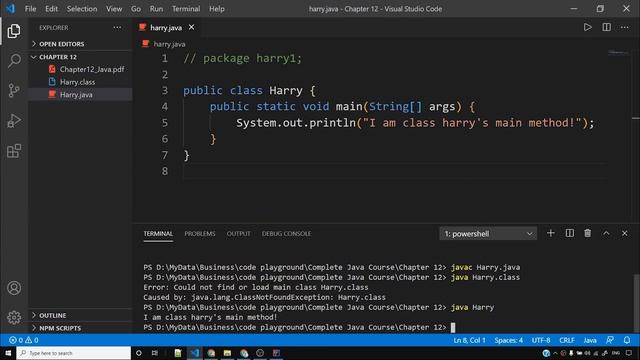
Task: Open the Run and Debug view
Action: [x=14, y=121]
